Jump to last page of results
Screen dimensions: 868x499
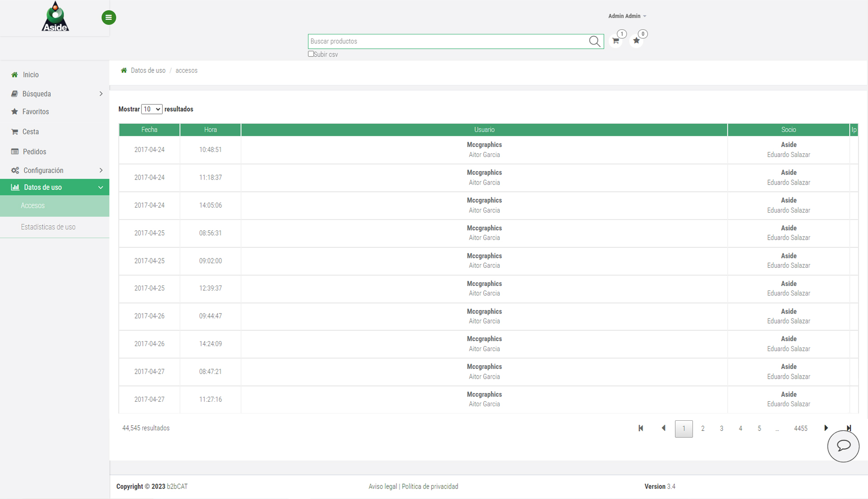[x=849, y=428]
